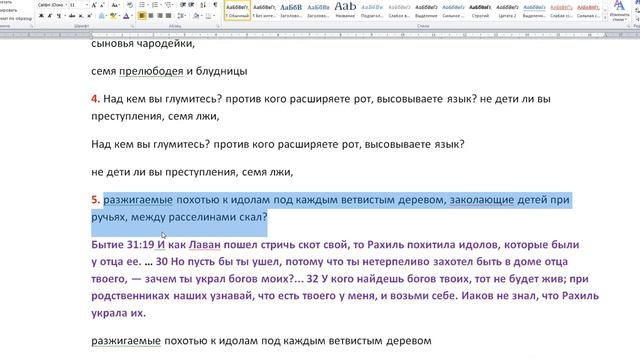
Task: Toggle show paragraph marks (¶)
Action: pyautogui.click(x=215, y=5)
